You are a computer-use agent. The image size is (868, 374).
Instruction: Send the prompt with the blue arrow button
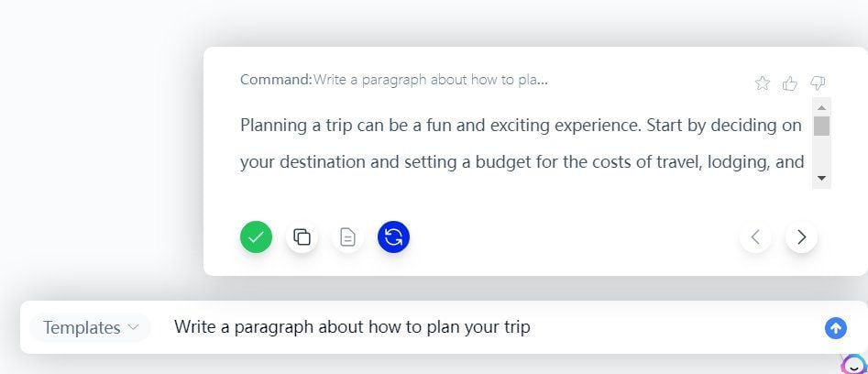(x=836, y=328)
